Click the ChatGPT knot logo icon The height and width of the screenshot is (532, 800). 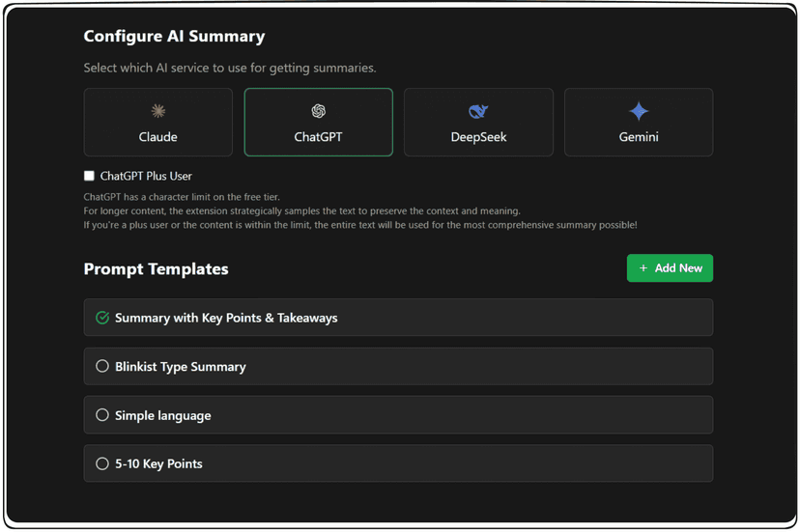point(319,111)
